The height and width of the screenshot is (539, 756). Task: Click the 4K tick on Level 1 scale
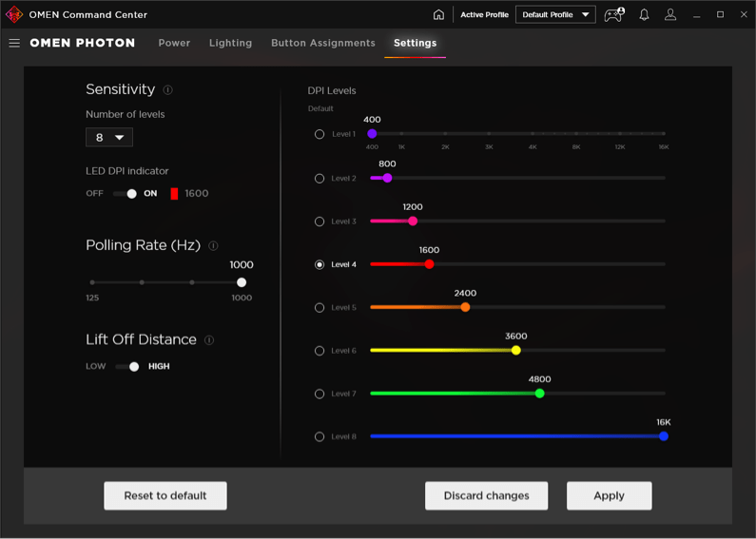[533, 133]
